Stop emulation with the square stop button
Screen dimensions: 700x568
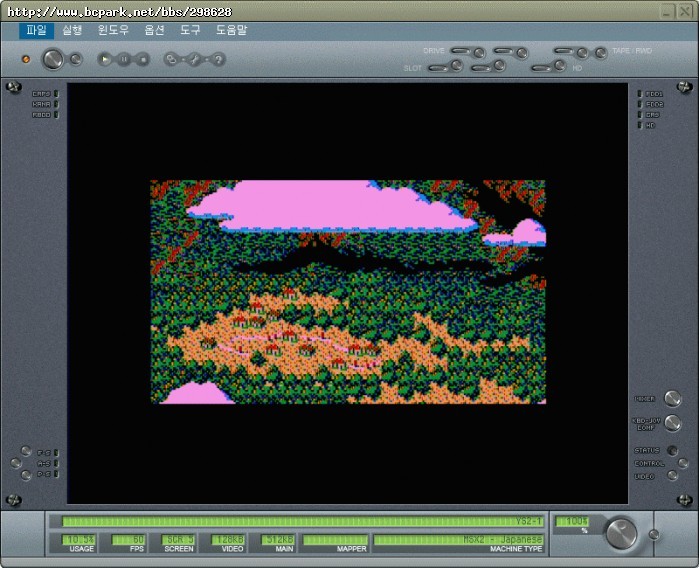pos(143,59)
